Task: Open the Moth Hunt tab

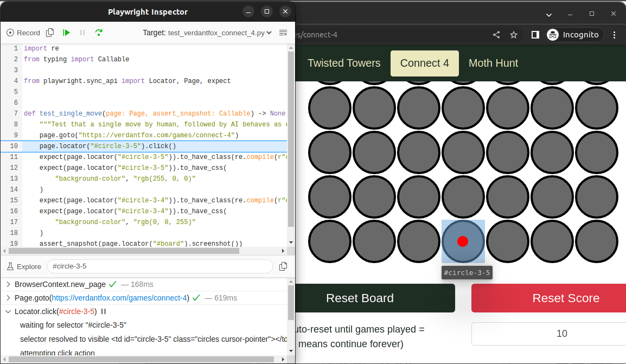Action: (x=493, y=63)
